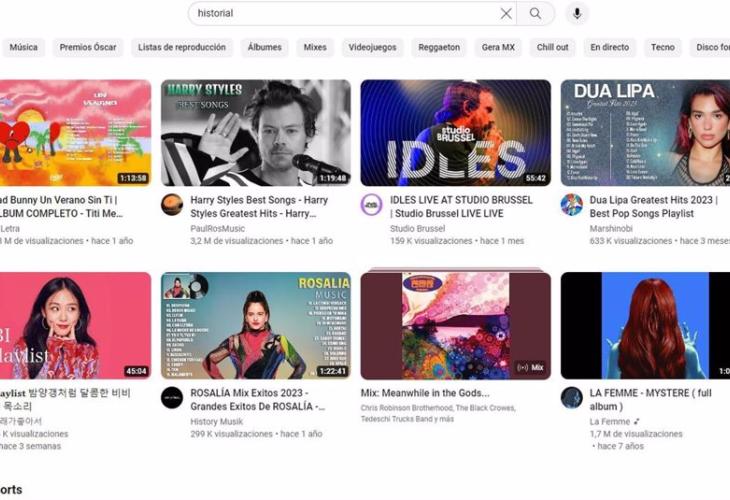This screenshot has height=500, width=730.
Task: Play the Harry Styles Best Songs thumbnail
Action: [x=256, y=132]
